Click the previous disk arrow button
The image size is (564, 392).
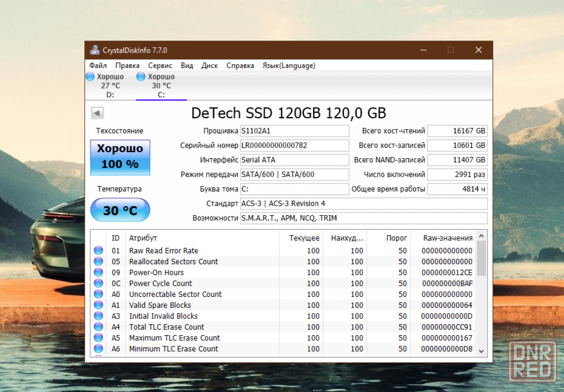click(97, 113)
